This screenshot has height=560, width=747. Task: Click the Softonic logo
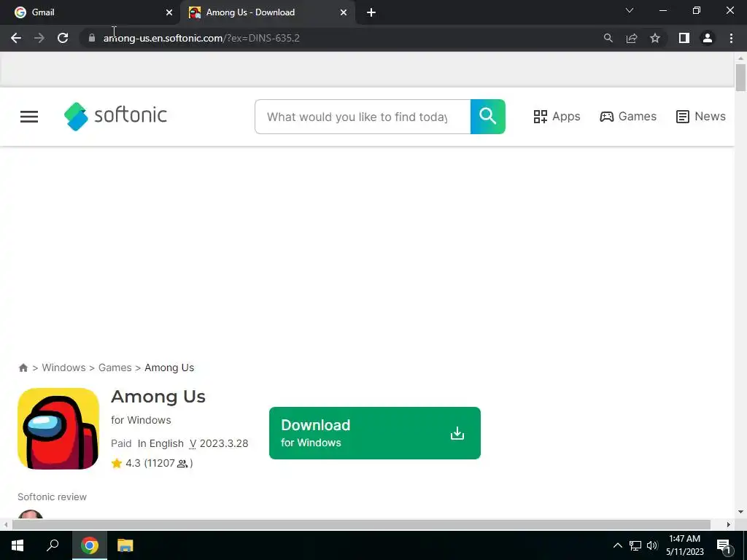(115, 116)
